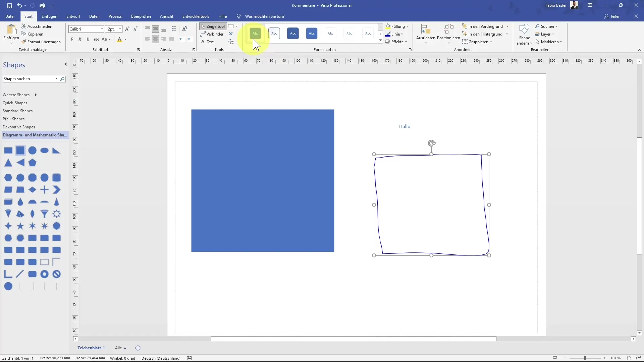Open Layer dropdown in Bearbeiten
644x362 pixels.
coord(544,34)
